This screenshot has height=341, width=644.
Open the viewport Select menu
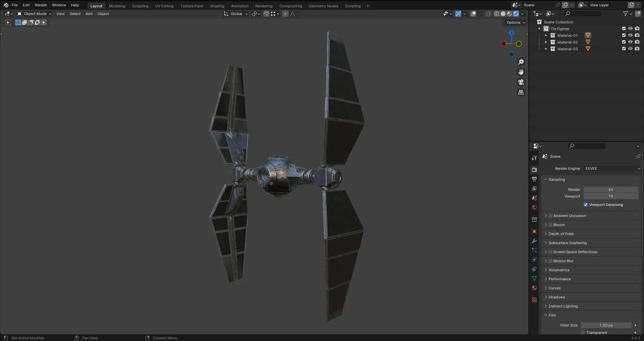click(x=75, y=14)
